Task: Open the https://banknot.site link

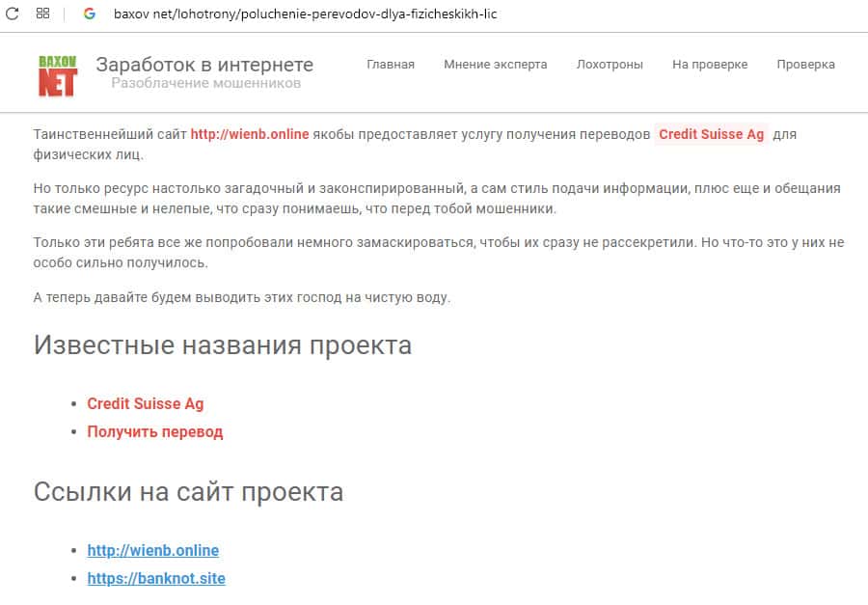Action: point(156,578)
